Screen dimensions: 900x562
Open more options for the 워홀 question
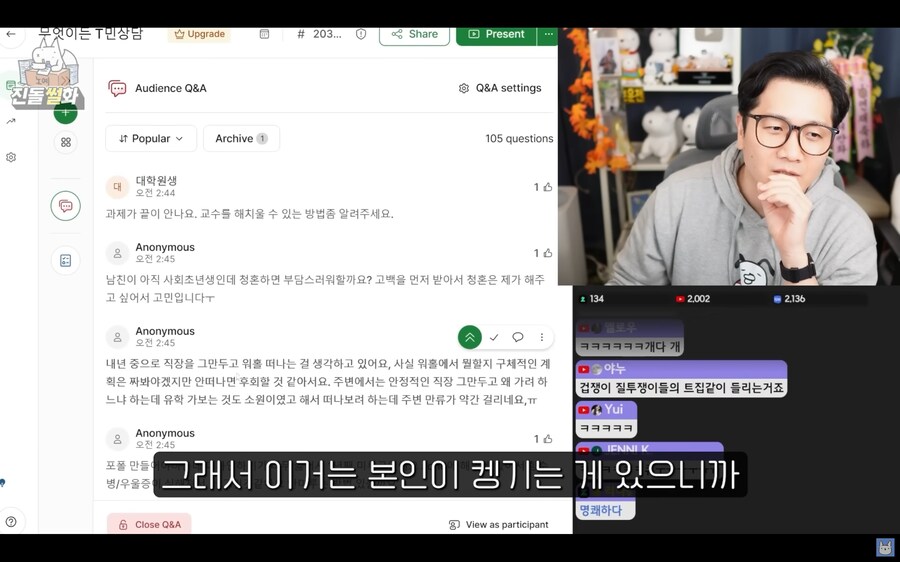(x=541, y=338)
